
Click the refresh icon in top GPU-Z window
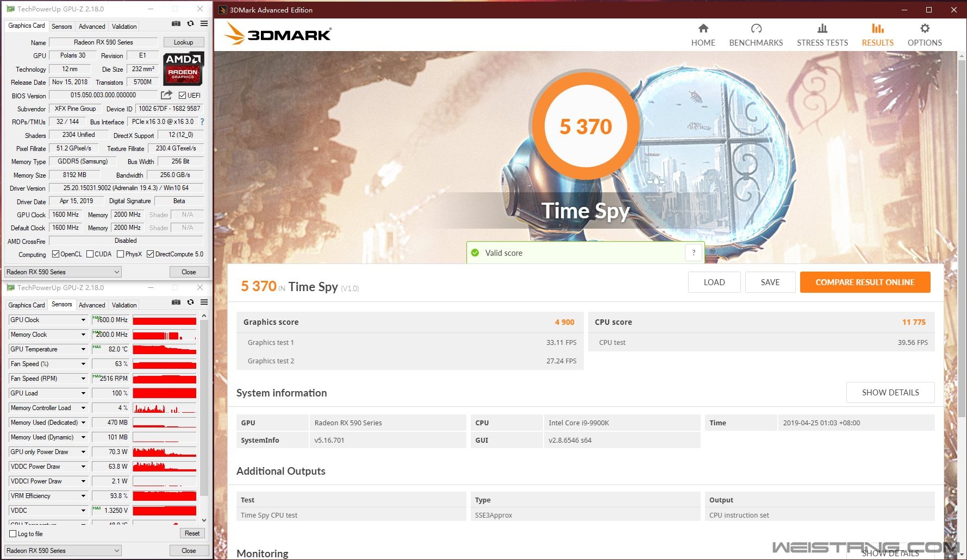click(190, 24)
